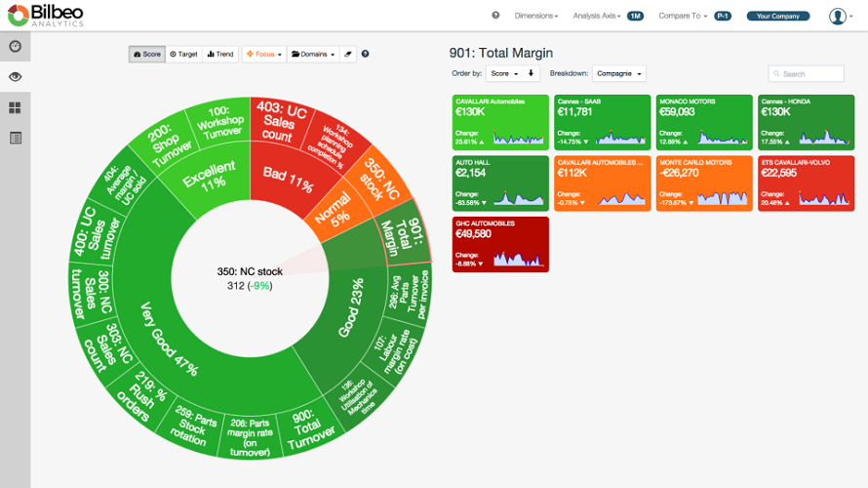
Task: Click the Your Company button
Action: point(777,16)
